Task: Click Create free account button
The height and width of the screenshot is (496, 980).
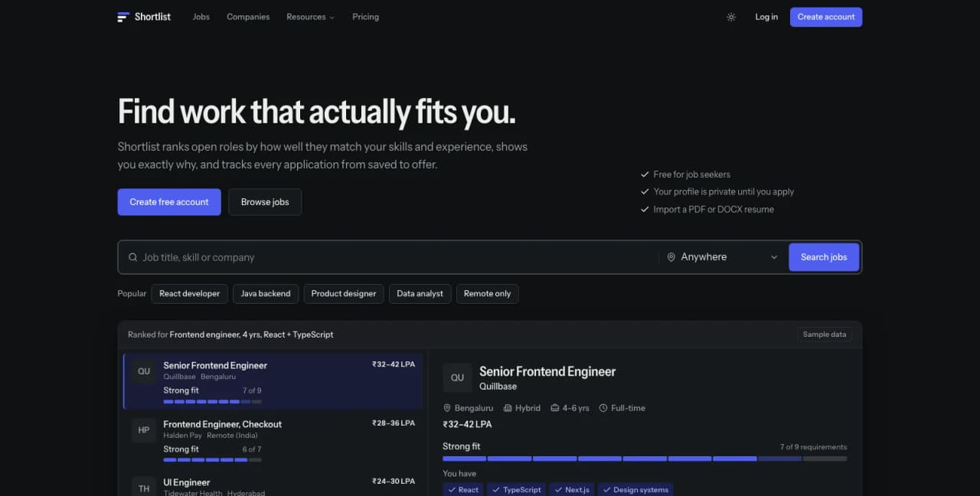Action: coord(169,202)
